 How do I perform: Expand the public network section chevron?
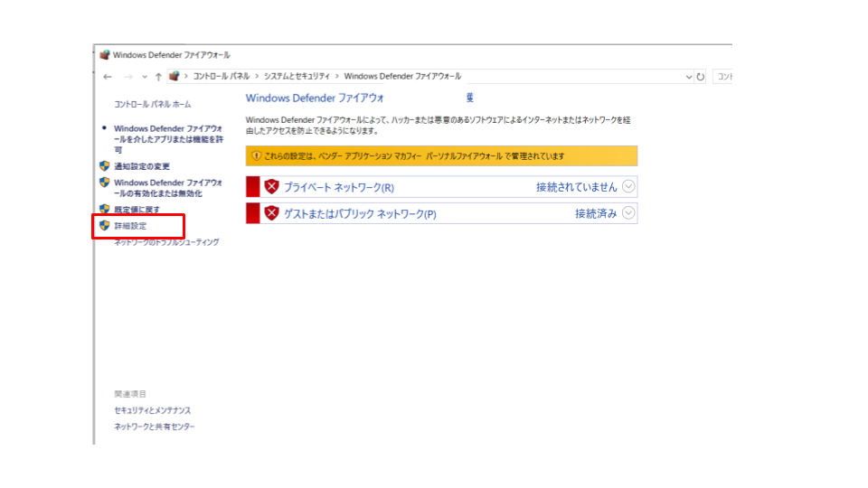(x=628, y=213)
